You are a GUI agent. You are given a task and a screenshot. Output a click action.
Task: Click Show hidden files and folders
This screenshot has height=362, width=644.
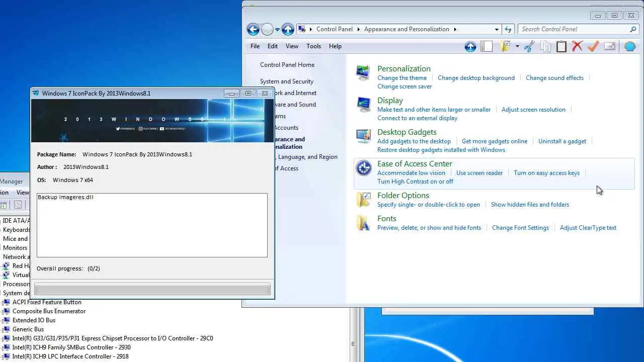coord(530,205)
